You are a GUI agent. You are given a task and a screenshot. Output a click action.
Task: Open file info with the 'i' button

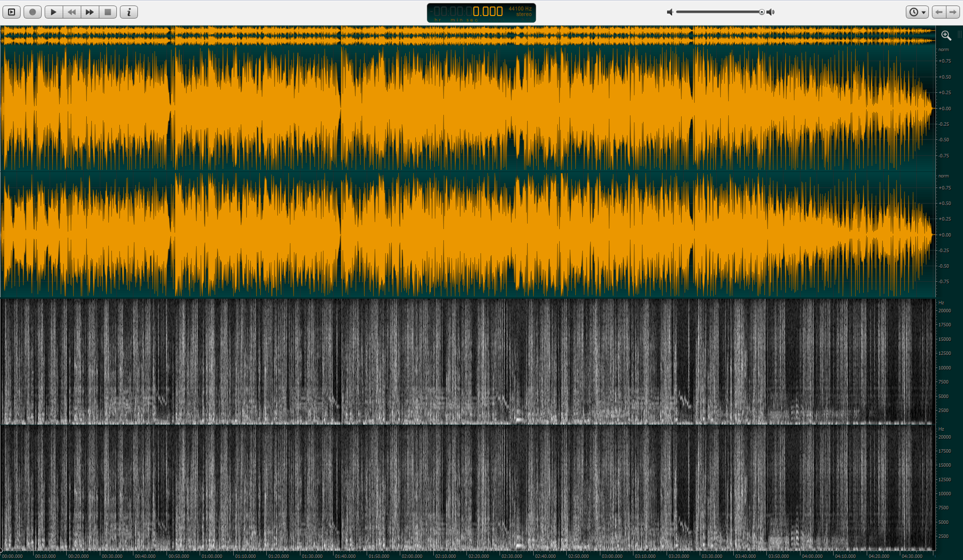pyautogui.click(x=129, y=12)
